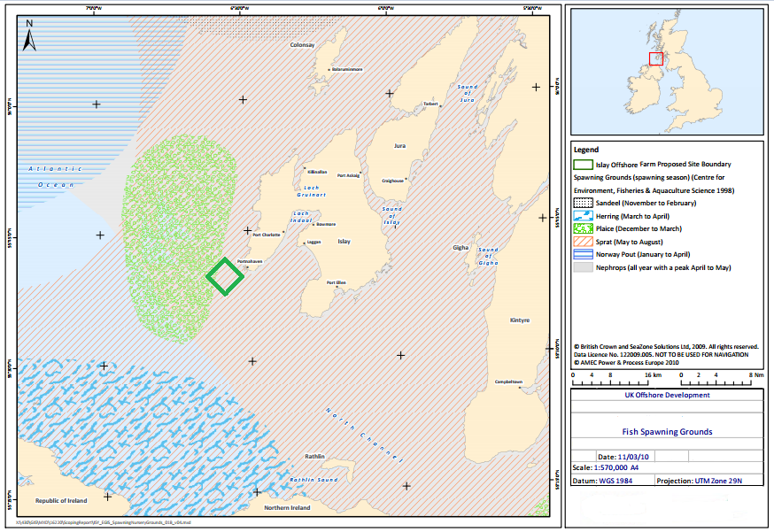This screenshot has height=532, width=774.
Task: Click the Sprat orange hatched legend swatch
Action: [x=583, y=241]
